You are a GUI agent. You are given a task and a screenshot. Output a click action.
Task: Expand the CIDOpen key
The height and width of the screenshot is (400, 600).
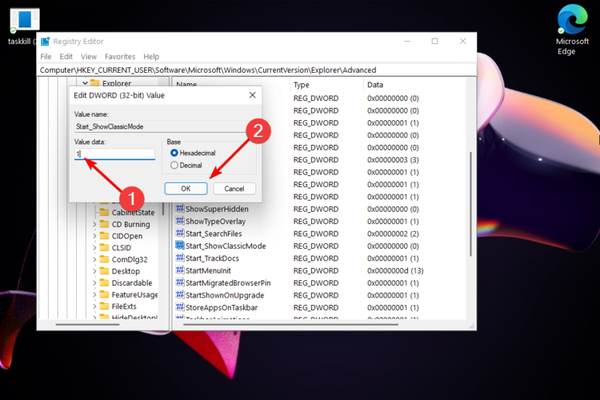[95, 236]
